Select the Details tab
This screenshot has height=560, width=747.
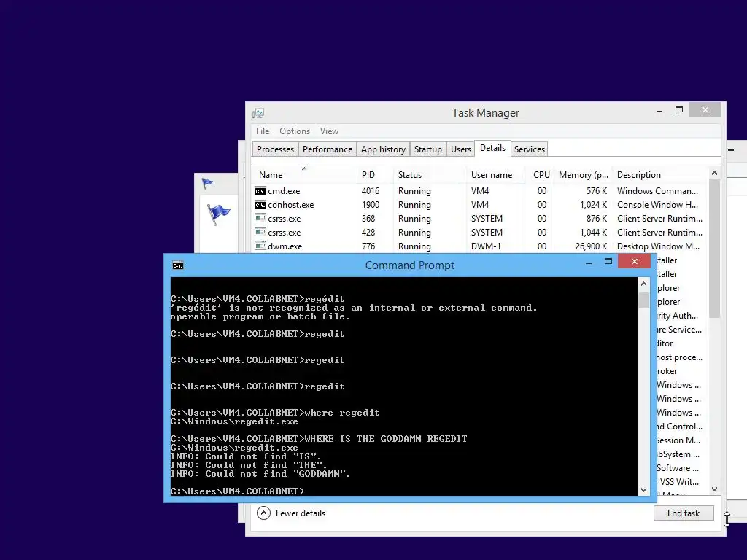coord(492,148)
